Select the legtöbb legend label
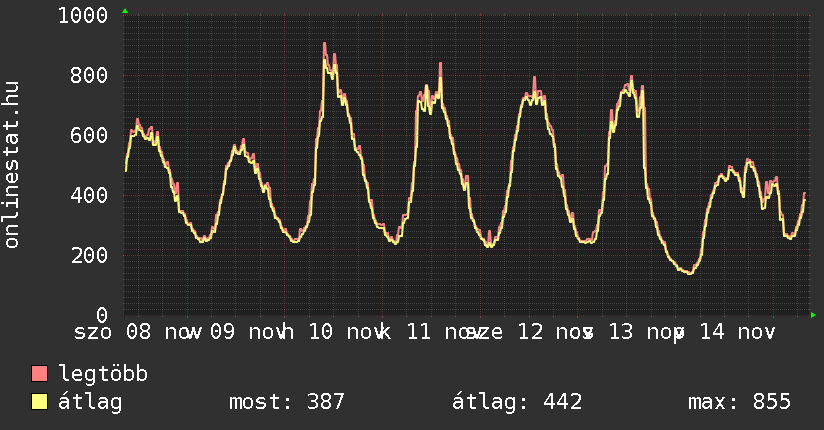Screen dimensions: 824x430 (x=103, y=374)
